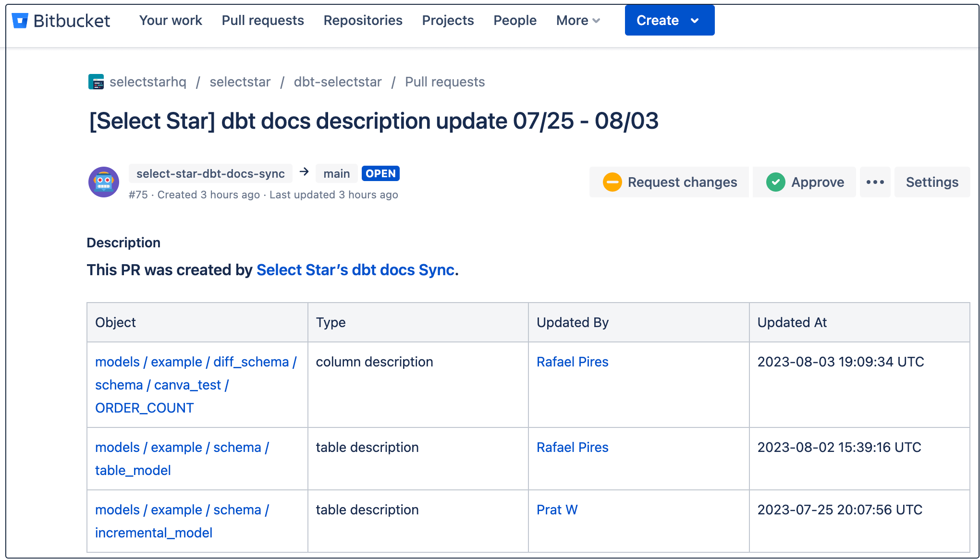Click the selectstarhq workspace icon
Viewport: 980px width, 560px height.
(x=96, y=82)
